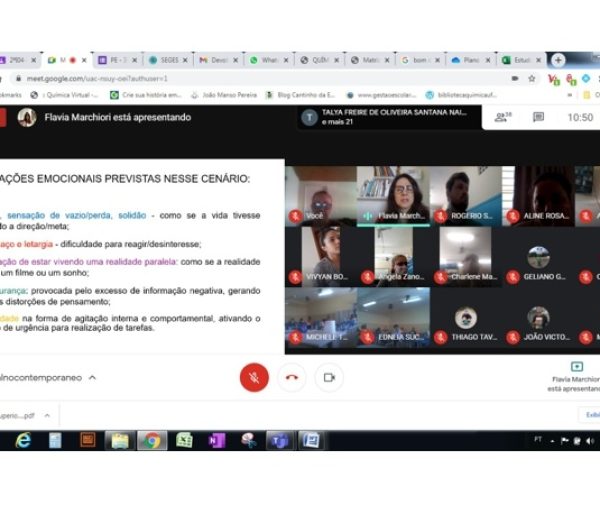Click ROGERIO S... muted video tile
This screenshot has width=600, height=505.
(464, 195)
